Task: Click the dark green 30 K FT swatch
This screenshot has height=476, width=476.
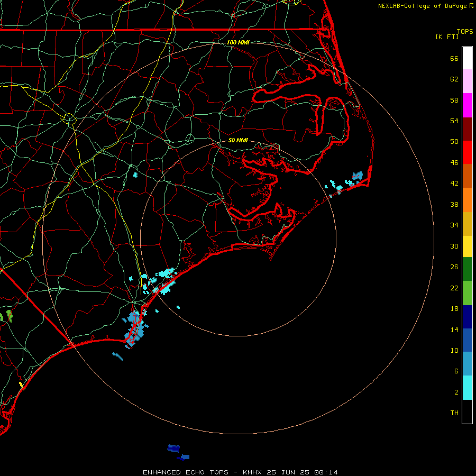Action: tap(467, 269)
